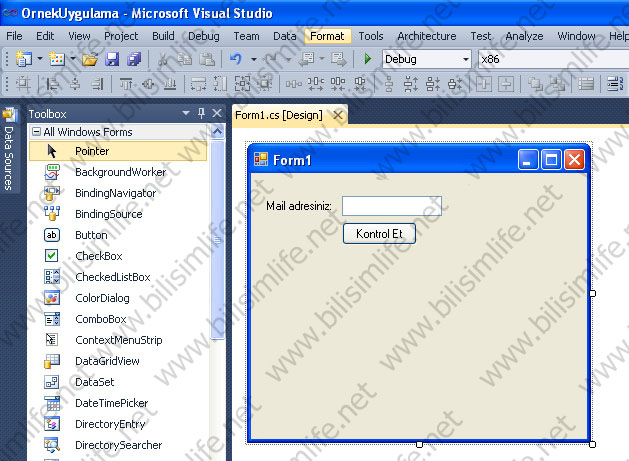Click Increase Horizontal Spacing icon
The width and height of the screenshot is (629, 461).
(316, 84)
